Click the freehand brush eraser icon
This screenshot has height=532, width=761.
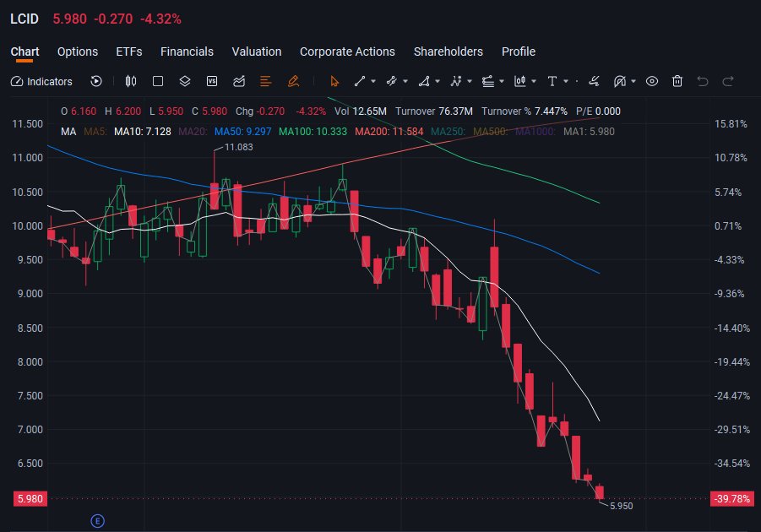[x=594, y=82]
